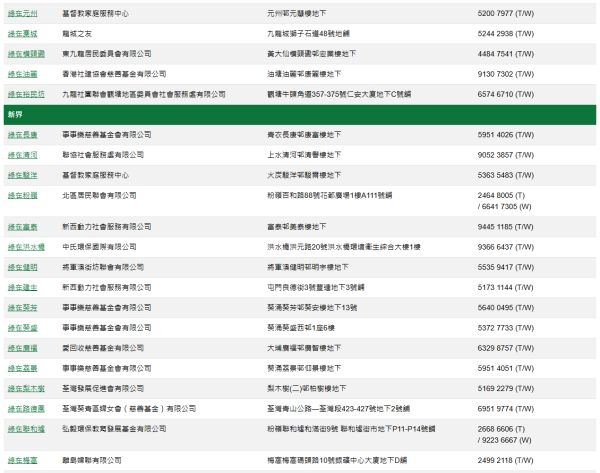The width and height of the screenshot is (600, 473).
Task: Visit the 綠在洪水橋 link
Action: [x=26, y=247]
